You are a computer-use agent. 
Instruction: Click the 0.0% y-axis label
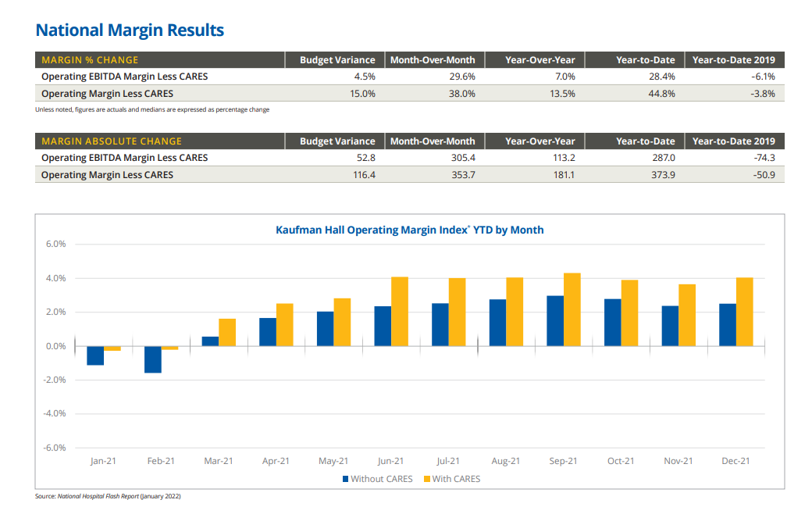[x=56, y=346]
